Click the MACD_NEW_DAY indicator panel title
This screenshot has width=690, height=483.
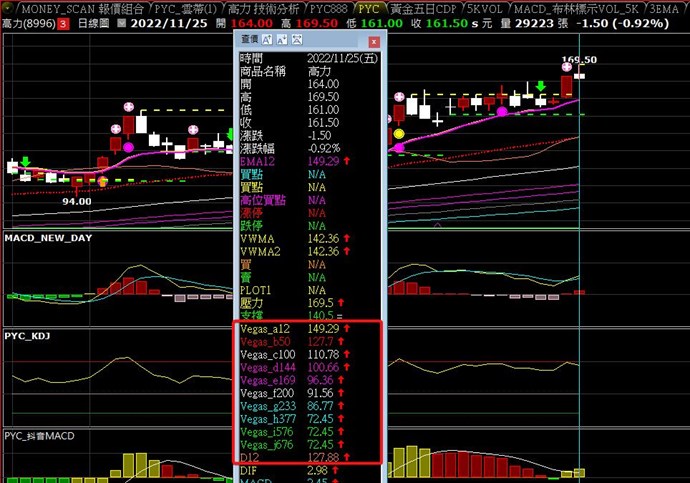[x=49, y=240]
